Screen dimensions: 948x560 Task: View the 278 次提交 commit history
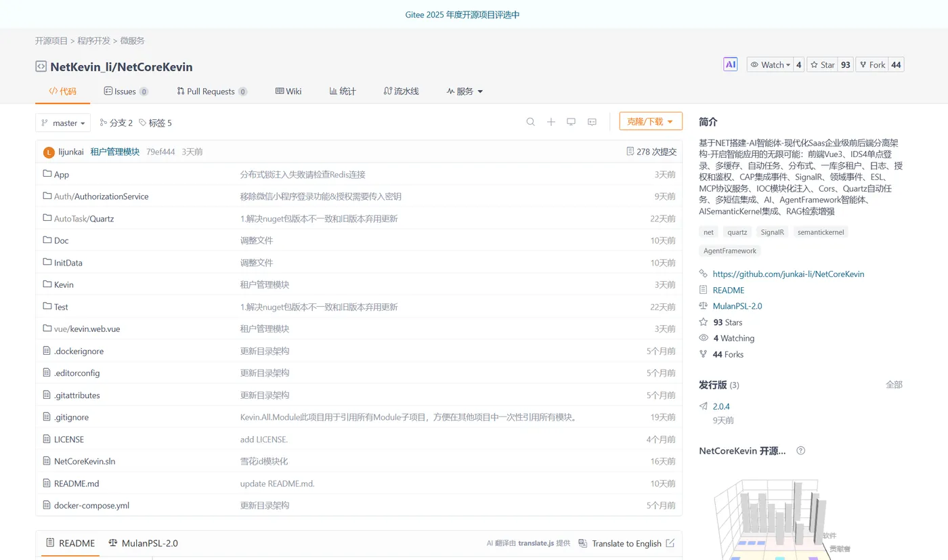point(651,151)
